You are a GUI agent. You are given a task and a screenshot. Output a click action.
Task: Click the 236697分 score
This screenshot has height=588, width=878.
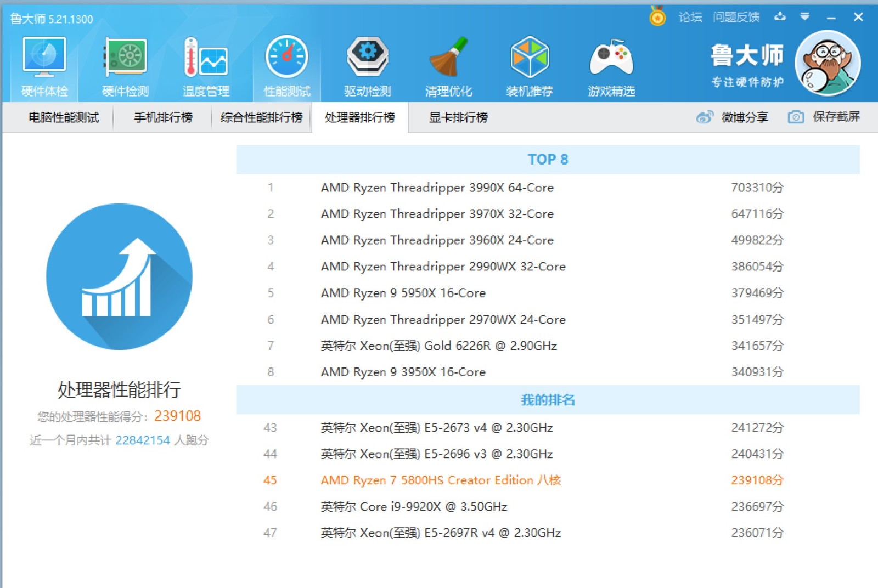757,506
